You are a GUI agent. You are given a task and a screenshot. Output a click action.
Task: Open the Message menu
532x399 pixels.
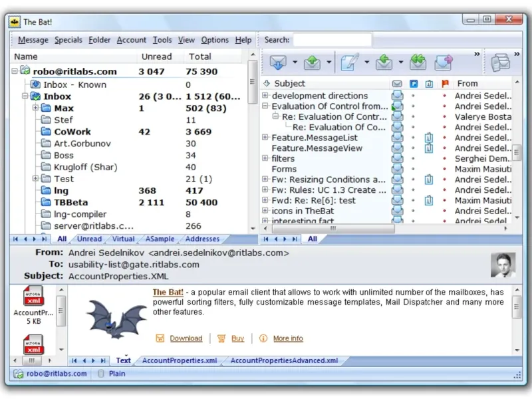[x=33, y=40]
